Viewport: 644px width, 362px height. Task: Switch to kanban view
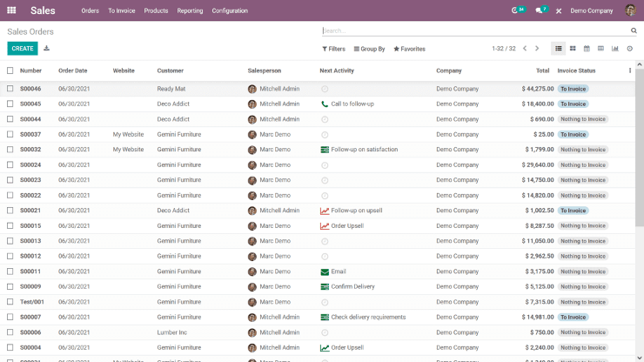(573, 49)
